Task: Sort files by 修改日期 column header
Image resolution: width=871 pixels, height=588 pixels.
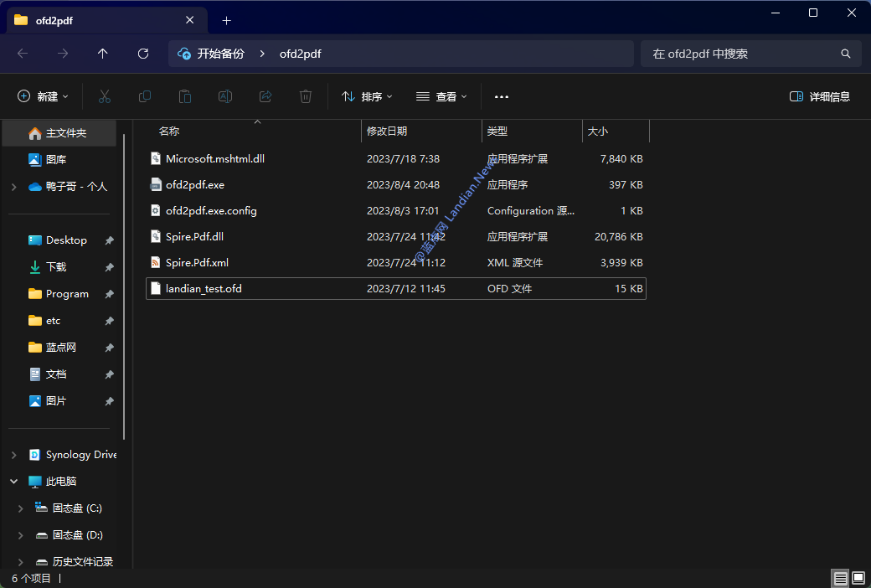Action: tap(387, 131)
